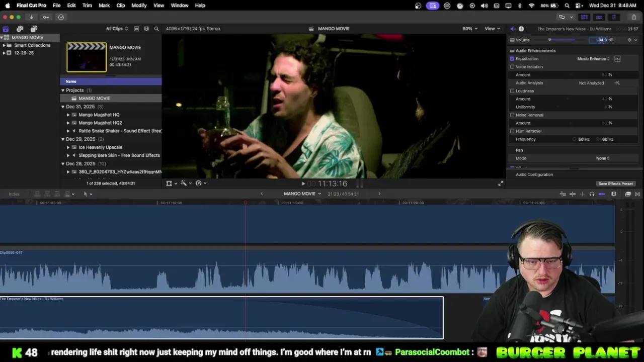
Task: Collapse the Projects group triangle
Action: click(63, 90)
